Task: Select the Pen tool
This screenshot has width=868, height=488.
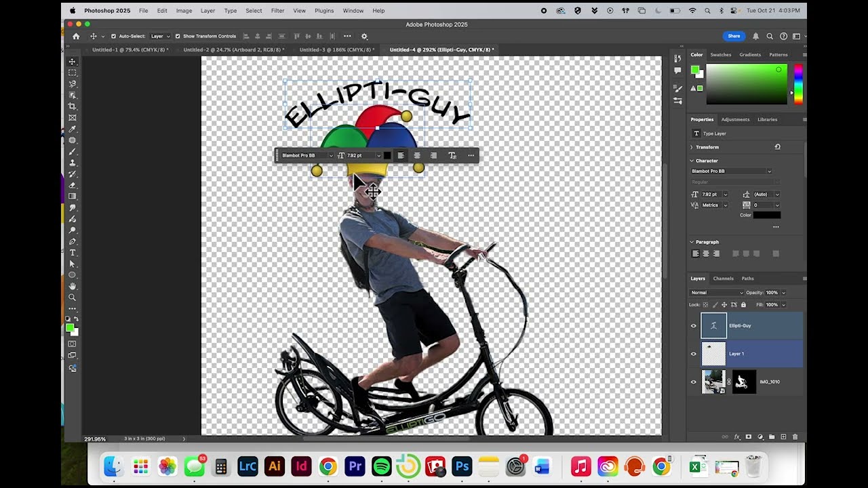Action: pos(72,241)
